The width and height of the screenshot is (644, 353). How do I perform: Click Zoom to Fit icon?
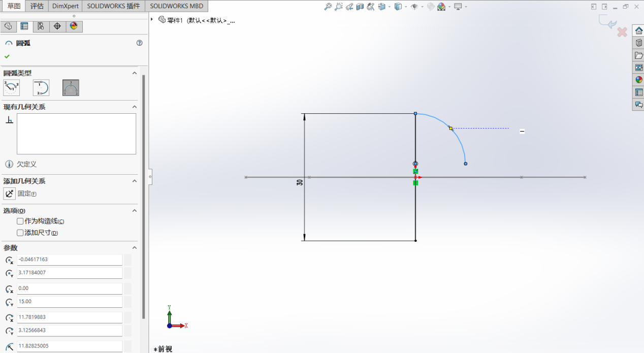[328, 7]
